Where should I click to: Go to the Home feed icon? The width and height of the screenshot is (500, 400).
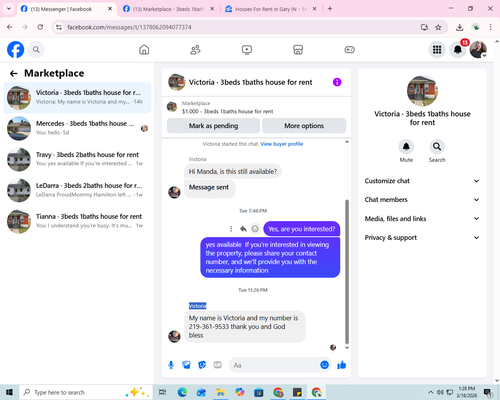[144, 50]
